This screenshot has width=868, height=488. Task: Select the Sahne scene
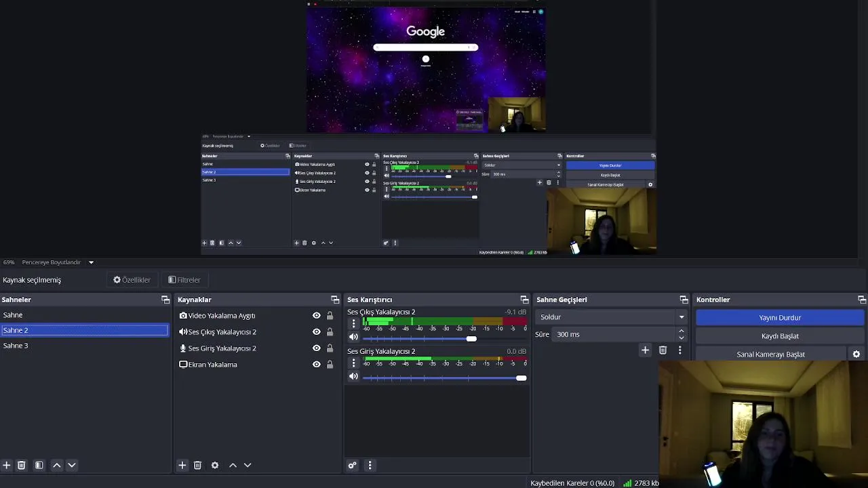tap(85, 315)
